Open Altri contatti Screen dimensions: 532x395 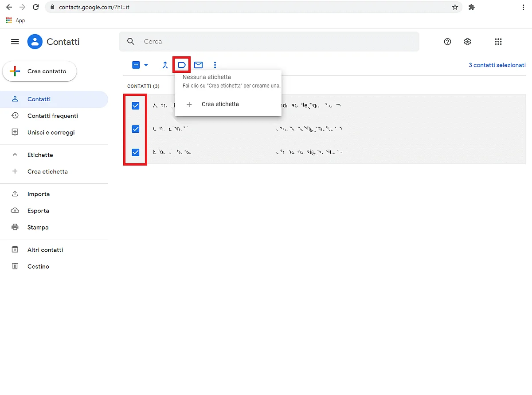[54, 250]
